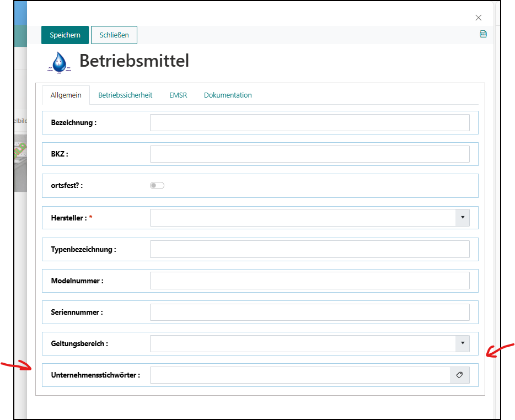Go to the Dokumentation tab
This screenshot has width=515, height=420.
click(228, 95)
